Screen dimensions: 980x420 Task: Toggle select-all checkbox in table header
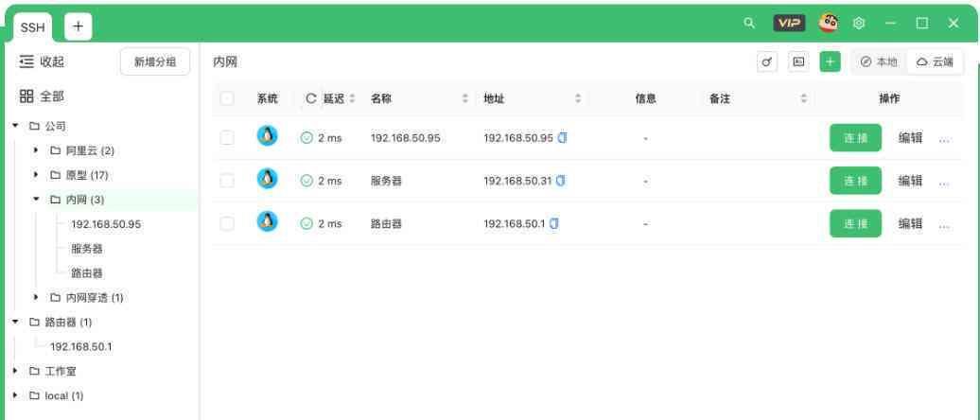227,98
